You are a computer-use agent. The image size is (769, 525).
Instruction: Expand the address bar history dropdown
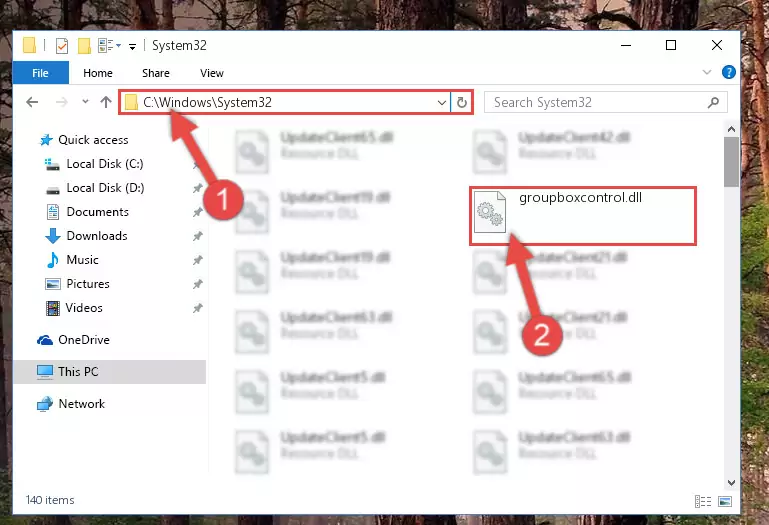441,103
